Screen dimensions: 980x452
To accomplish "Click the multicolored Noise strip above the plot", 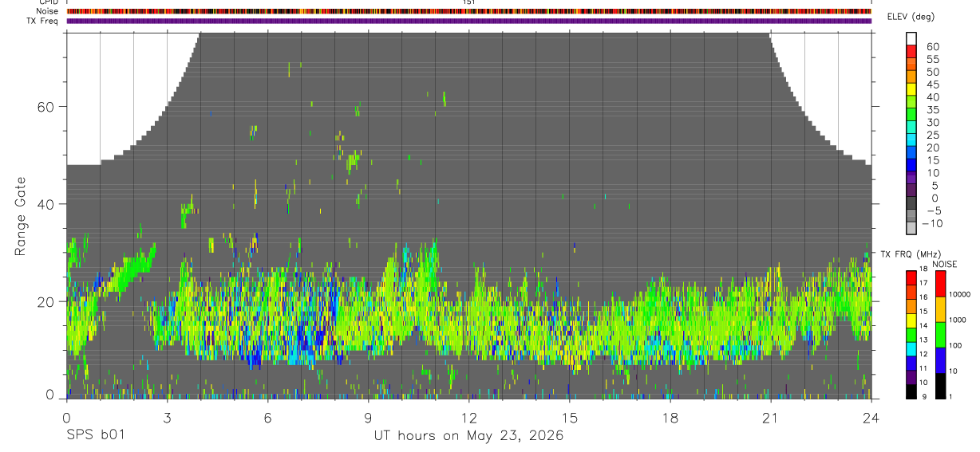I will tap(468, 11).
